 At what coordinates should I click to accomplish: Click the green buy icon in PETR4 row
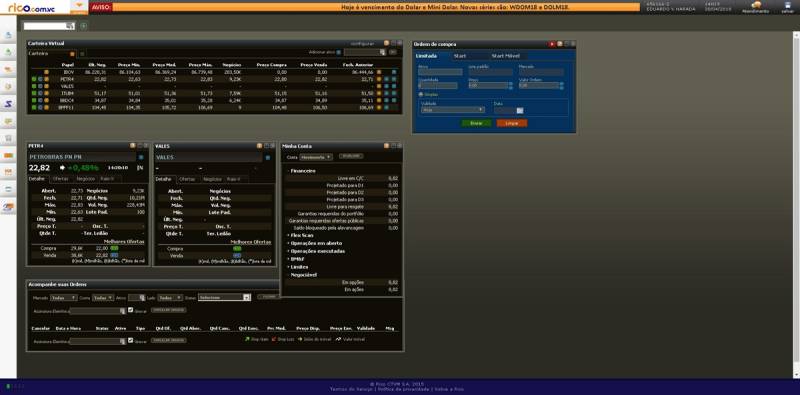(34, 79)
